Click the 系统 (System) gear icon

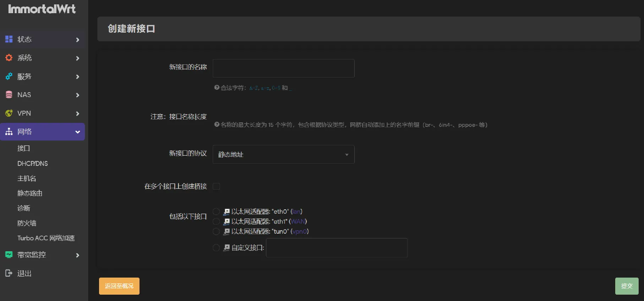coord(9,58)
